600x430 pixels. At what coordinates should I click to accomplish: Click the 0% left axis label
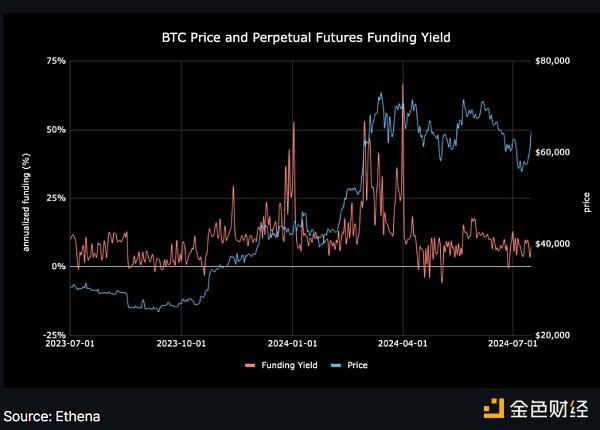[x=59, y=266]
